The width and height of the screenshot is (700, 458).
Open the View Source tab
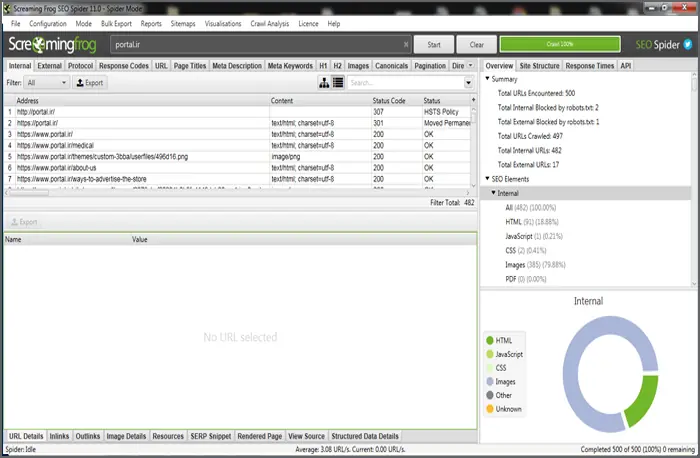[x=306, y=436]
